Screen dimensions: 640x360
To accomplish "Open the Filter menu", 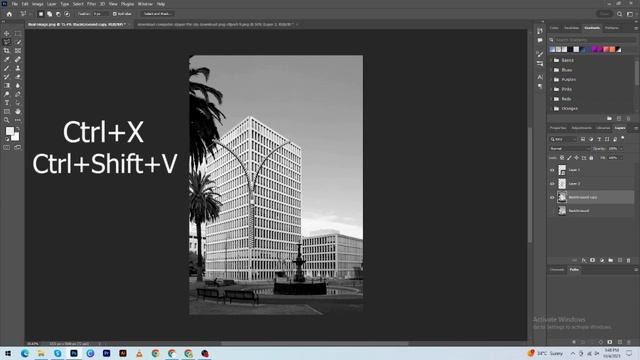I will [x=91, y=4].
